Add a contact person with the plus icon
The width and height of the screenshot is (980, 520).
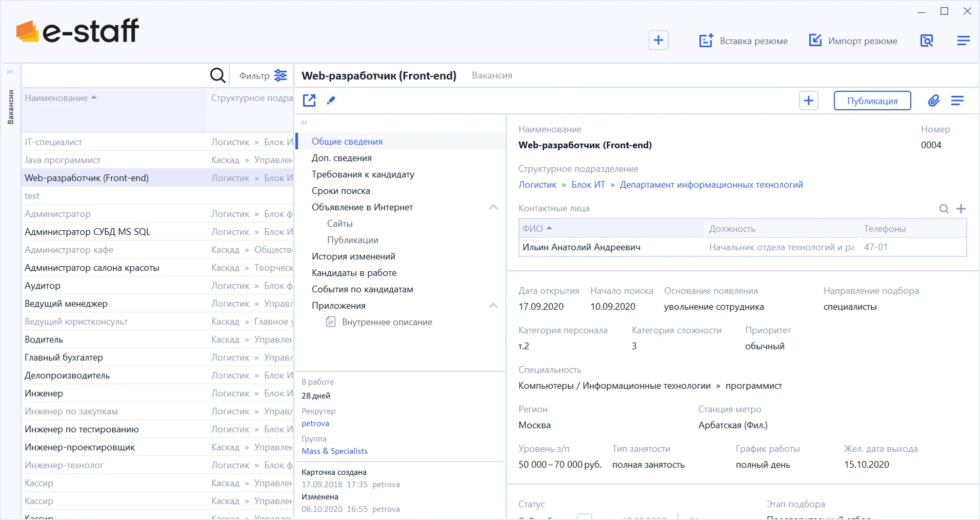click(961, 209)
